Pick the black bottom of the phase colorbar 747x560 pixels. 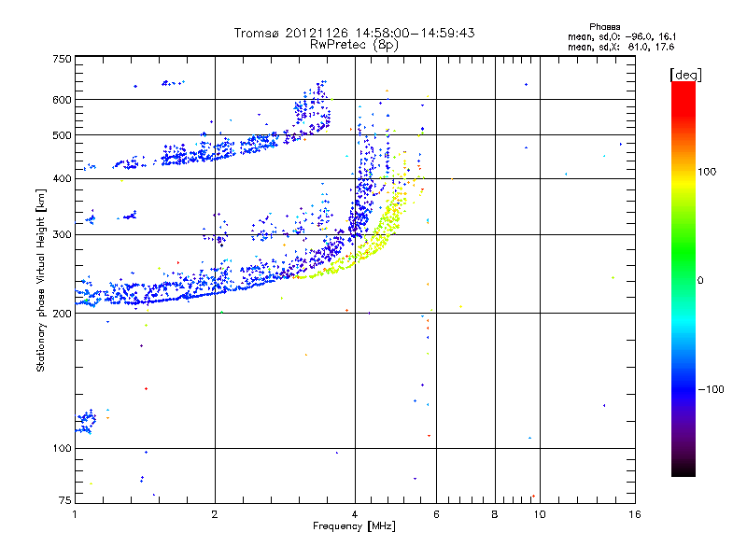684,470
